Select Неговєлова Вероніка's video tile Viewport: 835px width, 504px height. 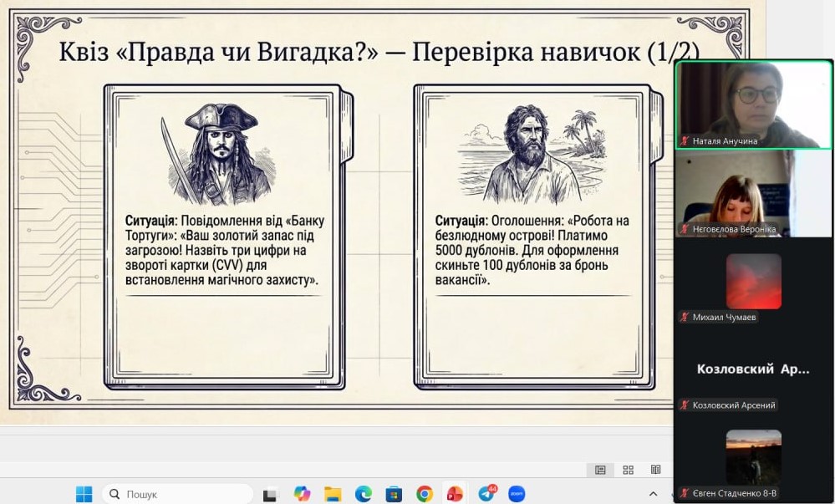pyautogui.click(x=753, y=194)
